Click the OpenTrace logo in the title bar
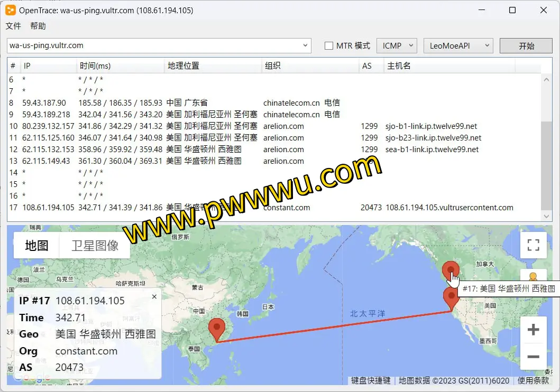The height and width of the screenshot is (392, 560). [x=10, y=10]
